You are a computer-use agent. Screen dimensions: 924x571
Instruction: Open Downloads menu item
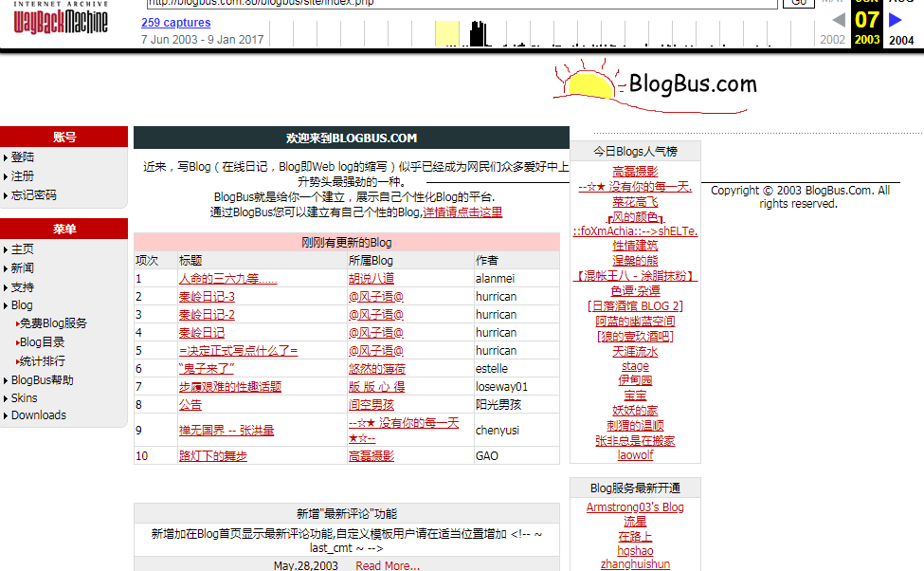(x=38, y=415)
